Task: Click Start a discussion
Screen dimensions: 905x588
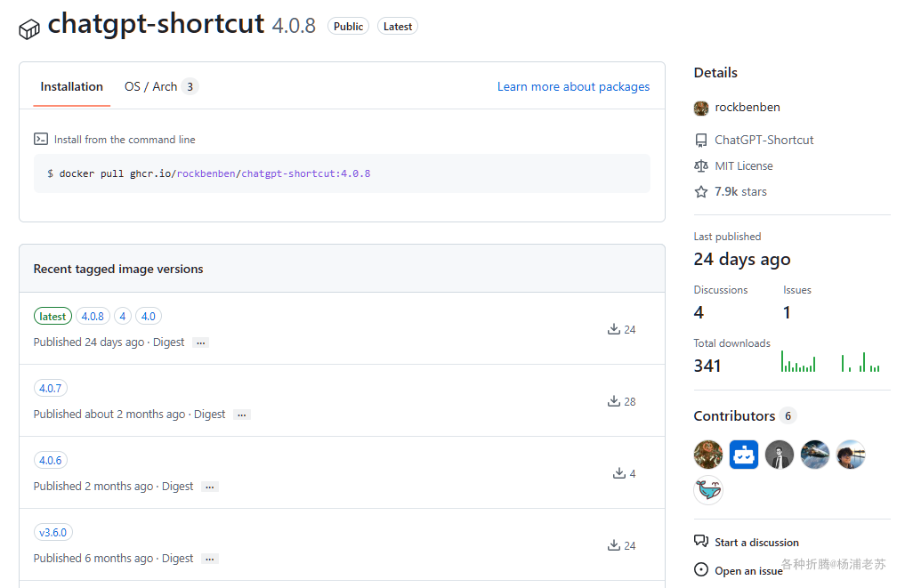Action: 756,543
